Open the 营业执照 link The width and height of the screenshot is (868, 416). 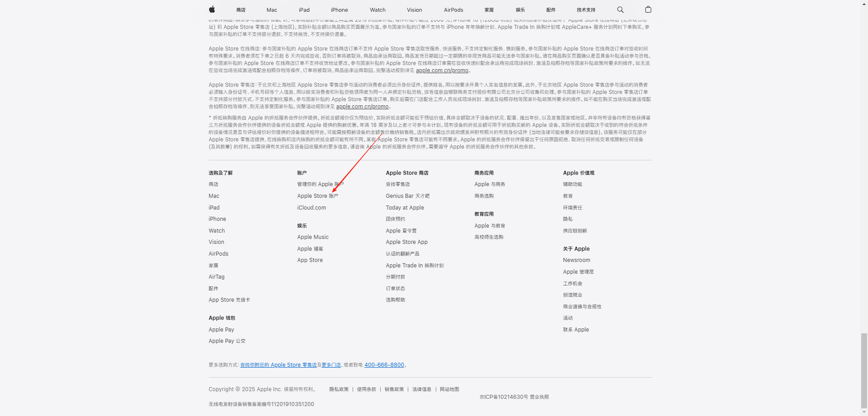tap(539, 397)
